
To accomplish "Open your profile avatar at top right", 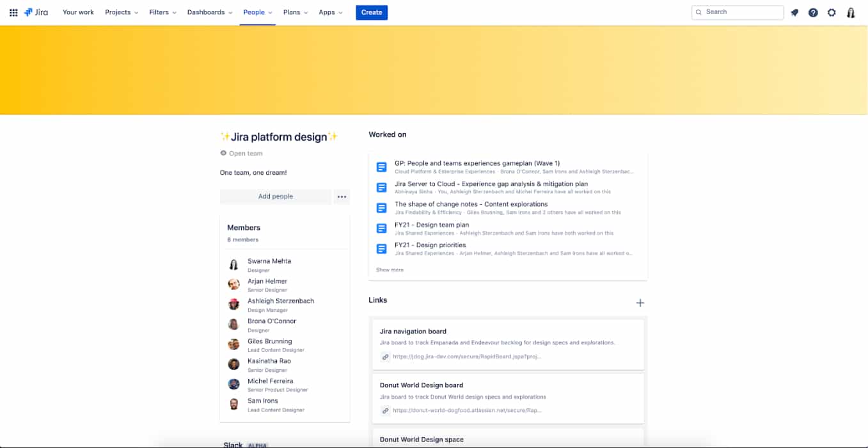I will coord(851,12).
